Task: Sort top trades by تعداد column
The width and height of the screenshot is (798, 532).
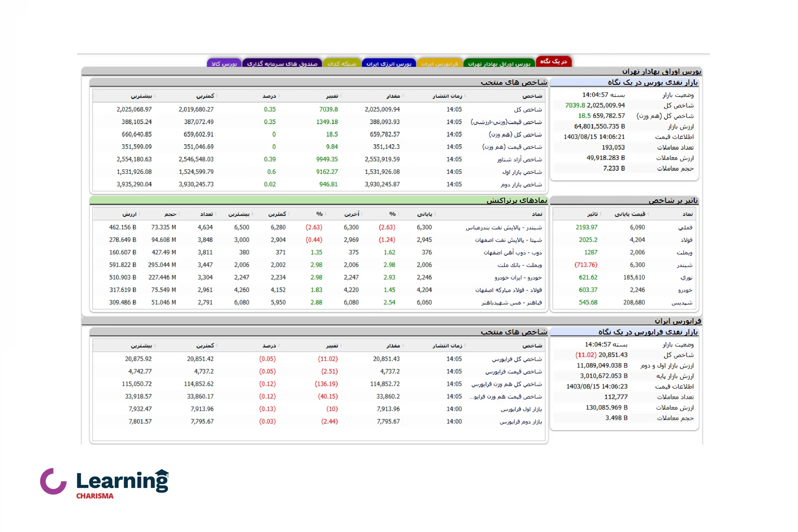Action: [206, 214]
